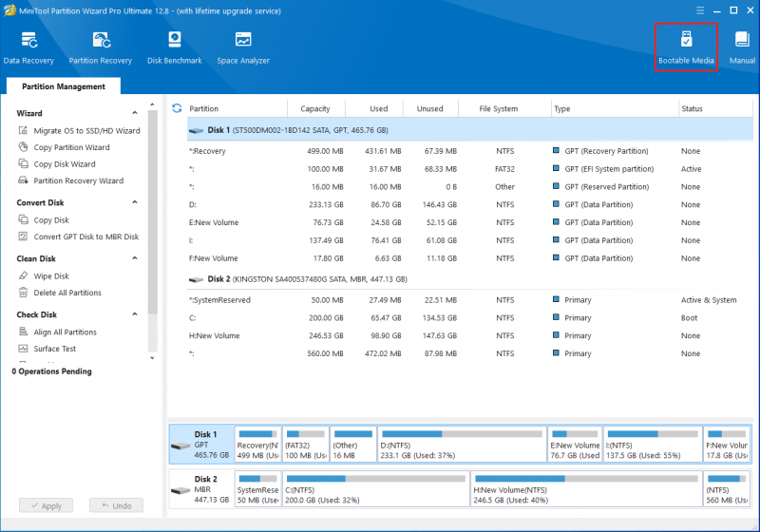
Task: Select the Partition Management tab
Action: click(x=64, y=86)
